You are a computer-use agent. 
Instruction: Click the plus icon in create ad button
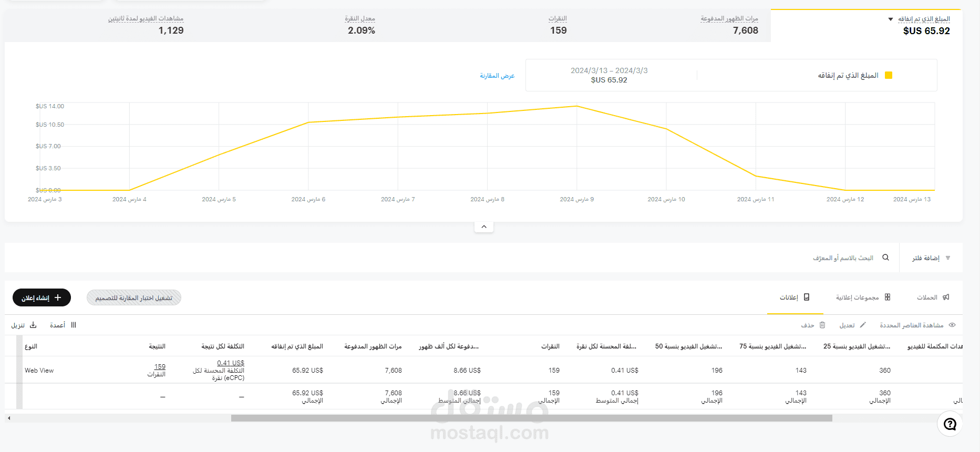tap(58, 297)
